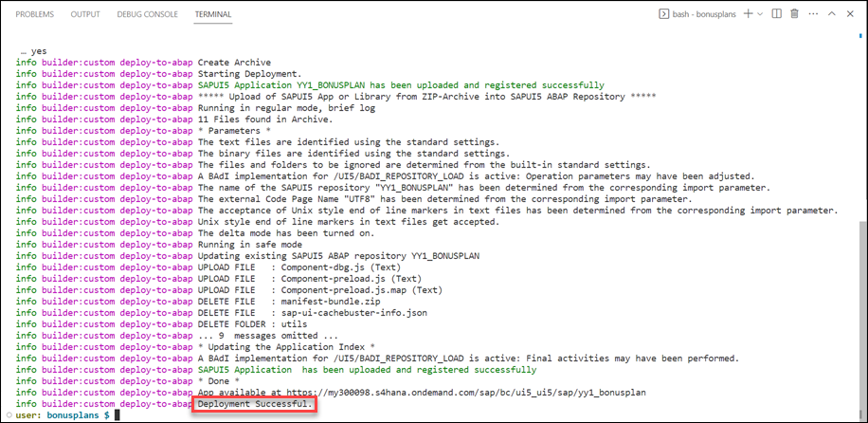The image size is (868, 423).
Task: Click the blue overview ruler marker
Action: (859, 35)
